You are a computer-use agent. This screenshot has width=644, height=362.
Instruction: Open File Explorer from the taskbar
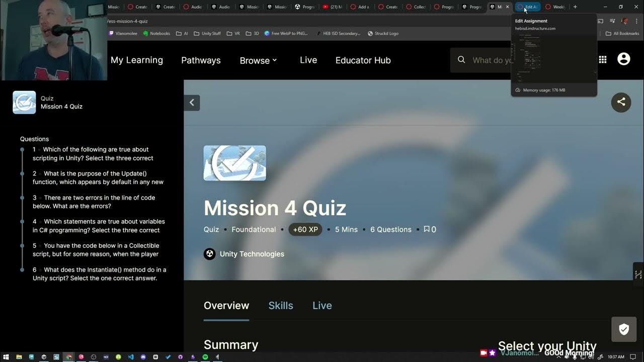[x=19, y=357]
